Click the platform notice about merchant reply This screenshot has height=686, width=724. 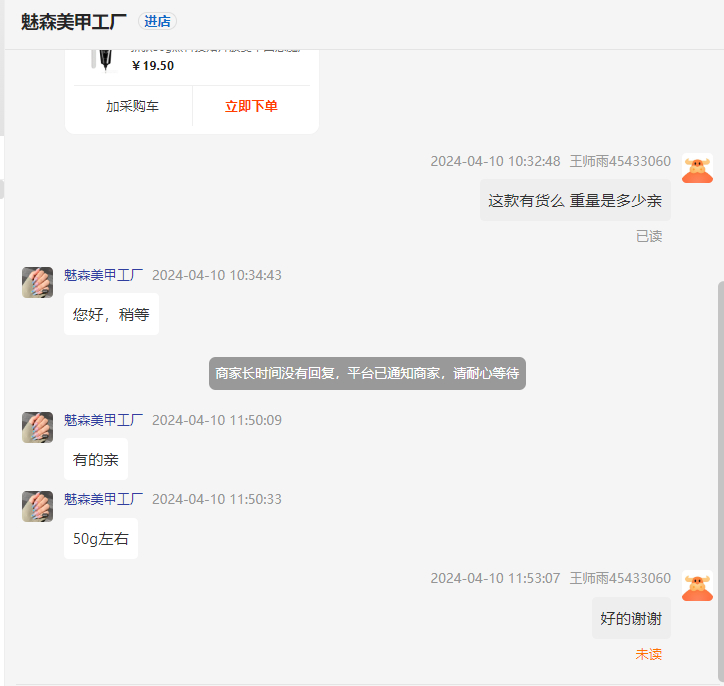[367, 373]
